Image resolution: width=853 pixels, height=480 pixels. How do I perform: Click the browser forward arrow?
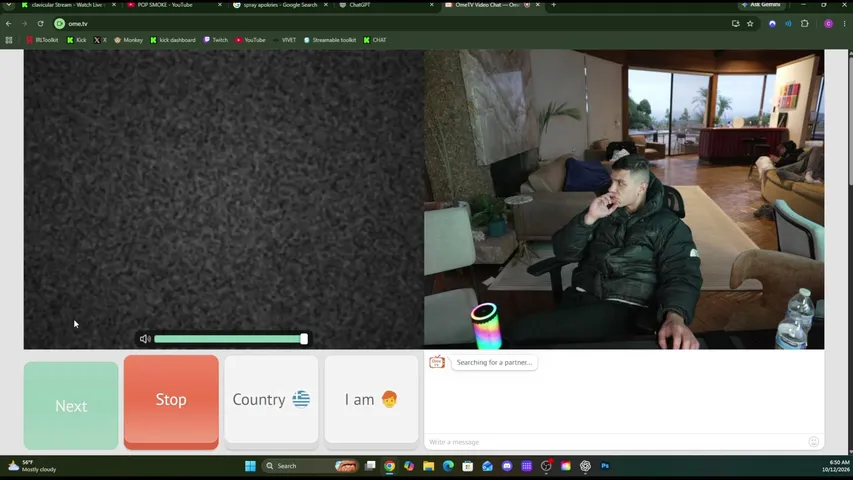click(x=24, y=23)
